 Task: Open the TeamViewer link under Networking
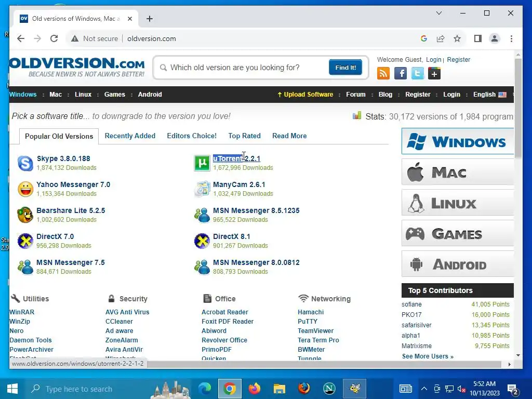point(315,331)
